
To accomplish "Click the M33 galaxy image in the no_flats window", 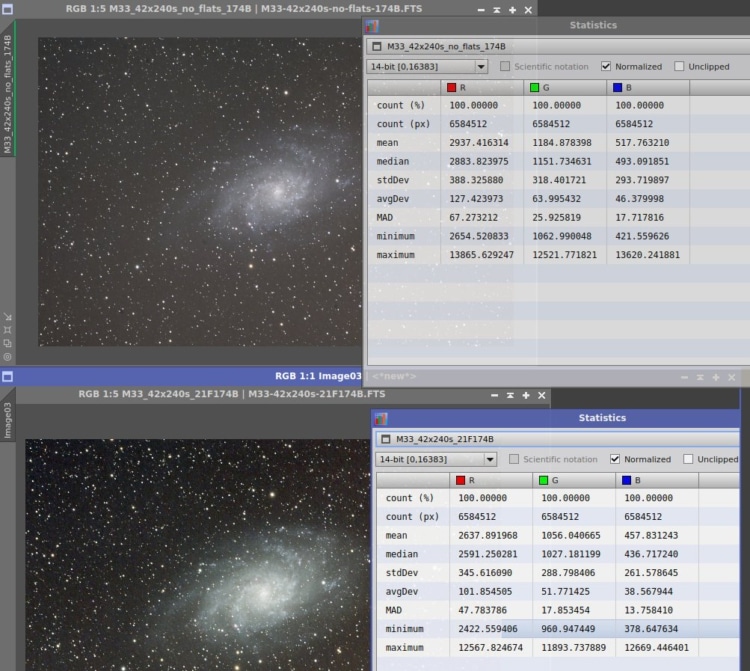I will (199, 192).
